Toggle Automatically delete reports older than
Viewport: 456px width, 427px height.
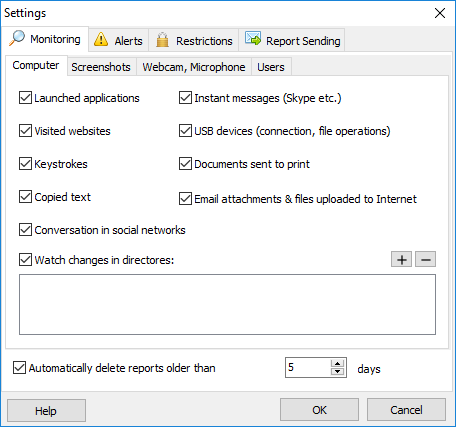19,368
